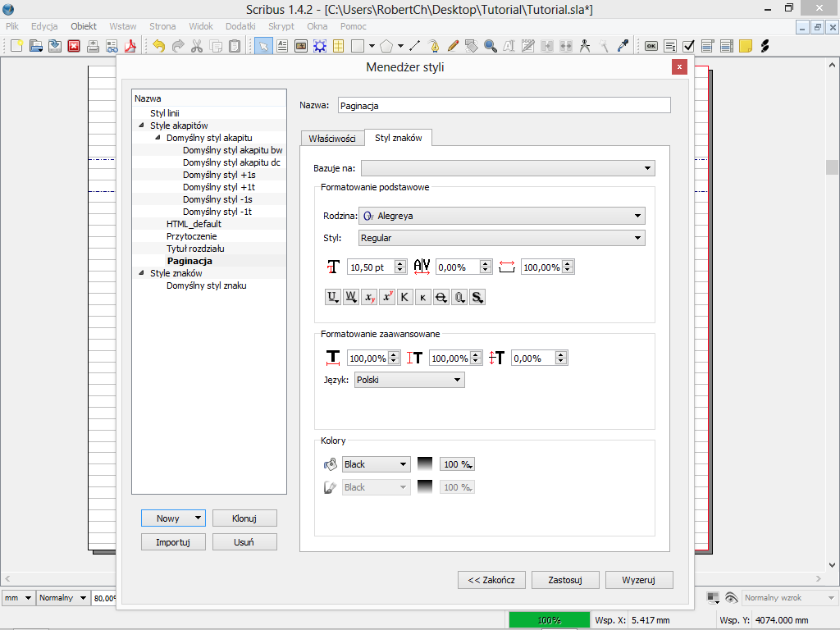This screenshot has width=840, height=630.
Task: Toggle the subscript effect button
Action: point(369,297)
